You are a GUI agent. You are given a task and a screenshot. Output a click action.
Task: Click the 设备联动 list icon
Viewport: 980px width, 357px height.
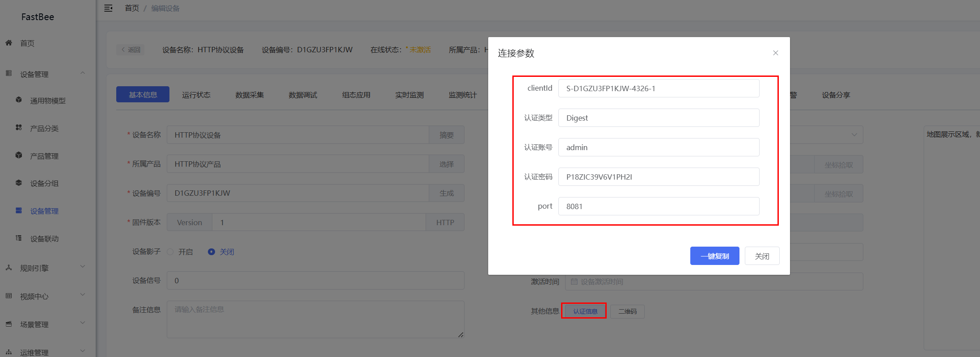19,238
